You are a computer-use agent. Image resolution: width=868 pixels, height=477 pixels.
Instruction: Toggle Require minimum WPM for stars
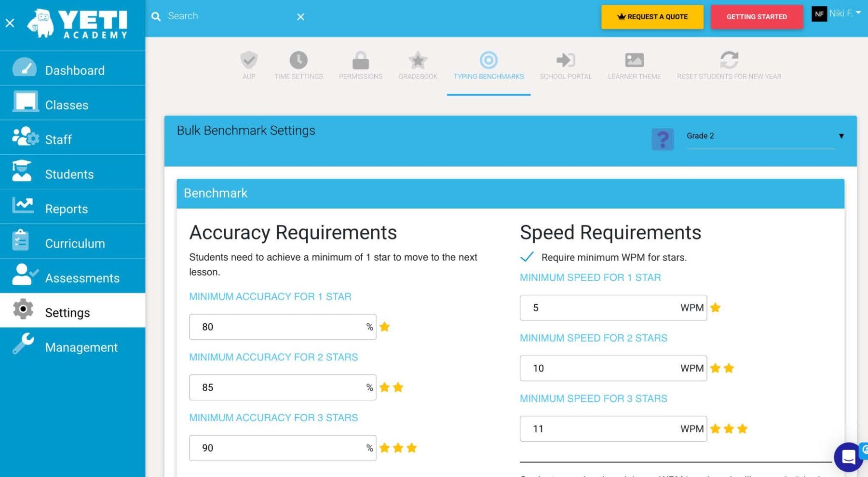(527, 257)
